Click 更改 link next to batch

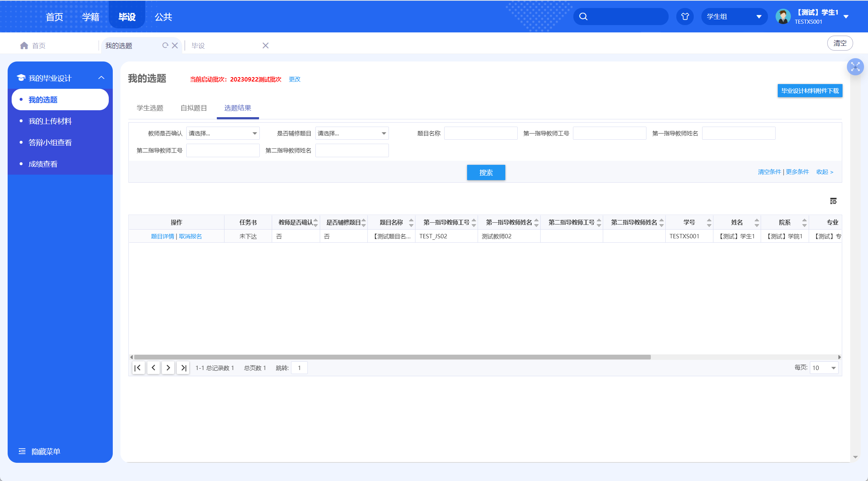[295, 79]
